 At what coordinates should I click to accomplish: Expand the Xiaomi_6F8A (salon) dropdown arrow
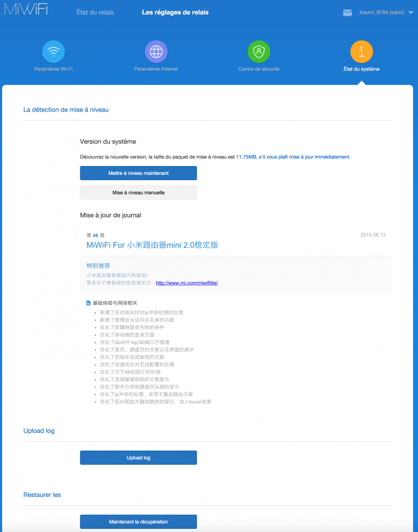pyautogui.click(x=411, y=13)
